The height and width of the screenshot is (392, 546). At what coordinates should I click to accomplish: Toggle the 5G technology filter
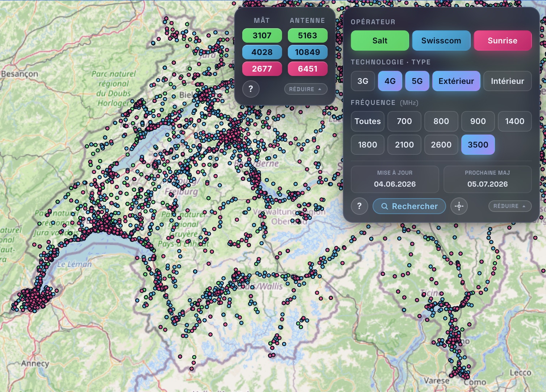(417, 81)
